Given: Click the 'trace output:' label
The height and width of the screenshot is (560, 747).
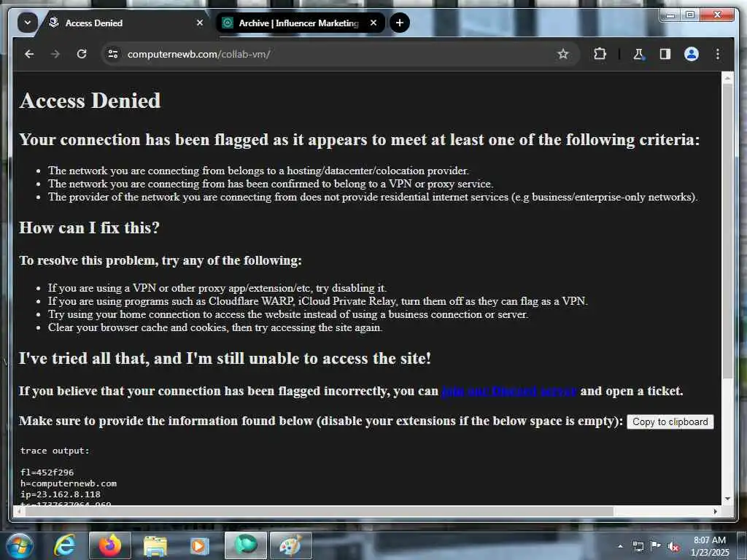Looking at the screenshot, I should 55,451.
